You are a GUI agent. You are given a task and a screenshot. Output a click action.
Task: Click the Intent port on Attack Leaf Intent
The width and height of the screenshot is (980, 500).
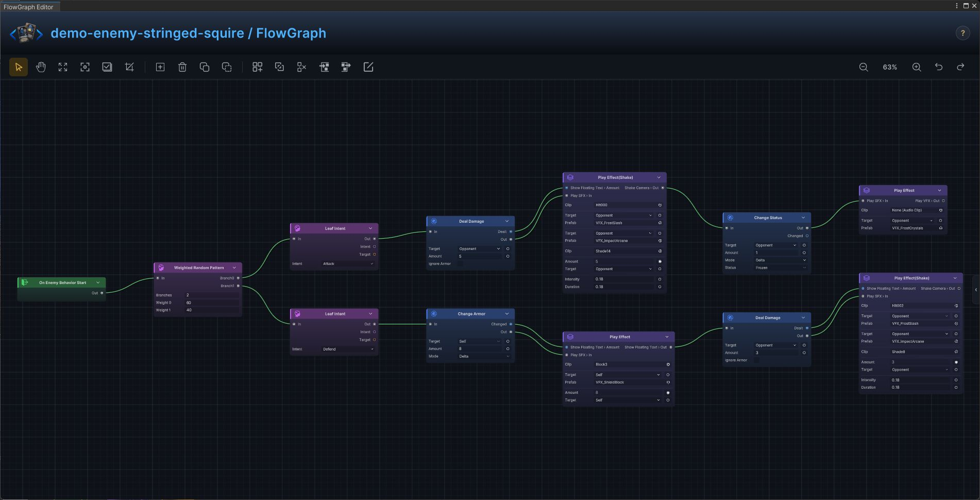[x=374, y=246]
